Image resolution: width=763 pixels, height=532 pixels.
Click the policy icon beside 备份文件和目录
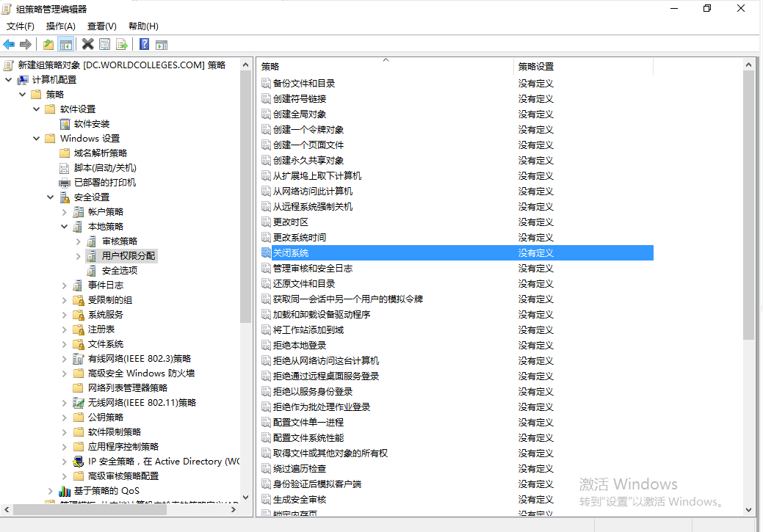pos(266,83)
